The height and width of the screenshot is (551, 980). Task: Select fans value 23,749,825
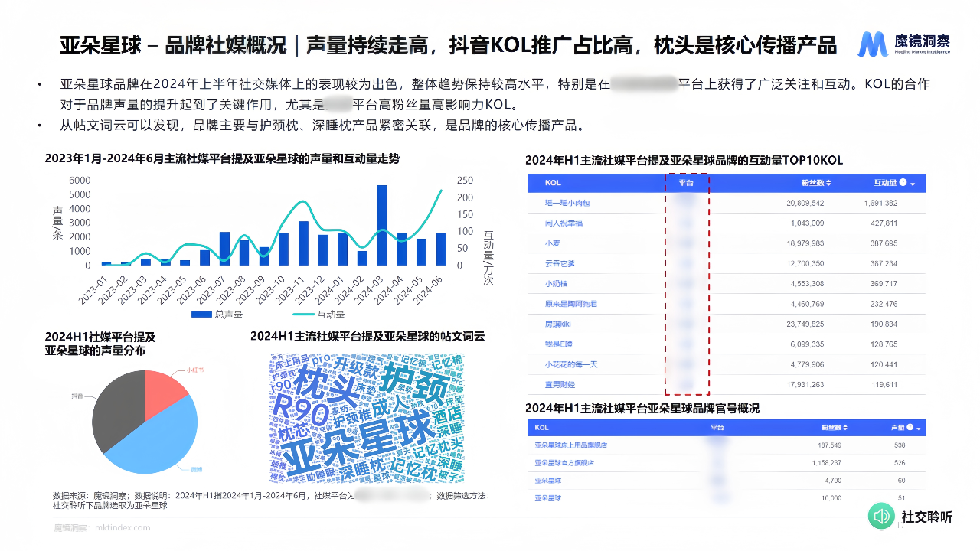[x=805, y=324]
